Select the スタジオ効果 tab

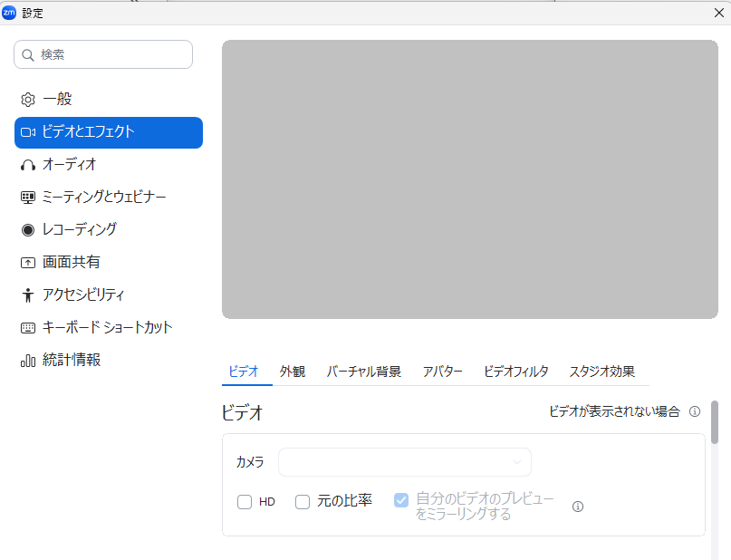point(601,372)
